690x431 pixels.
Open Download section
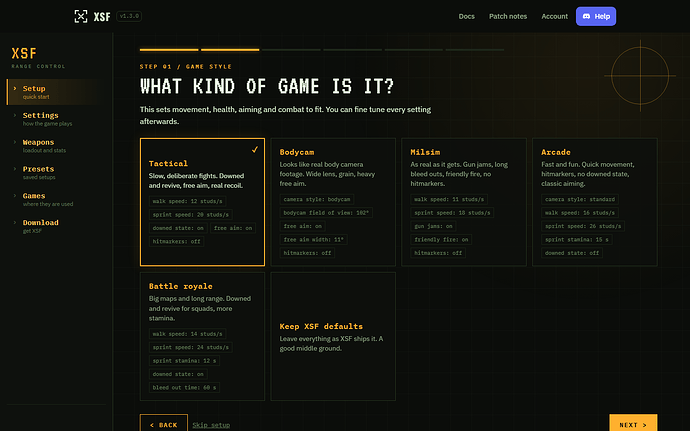[x=55, y=226]
